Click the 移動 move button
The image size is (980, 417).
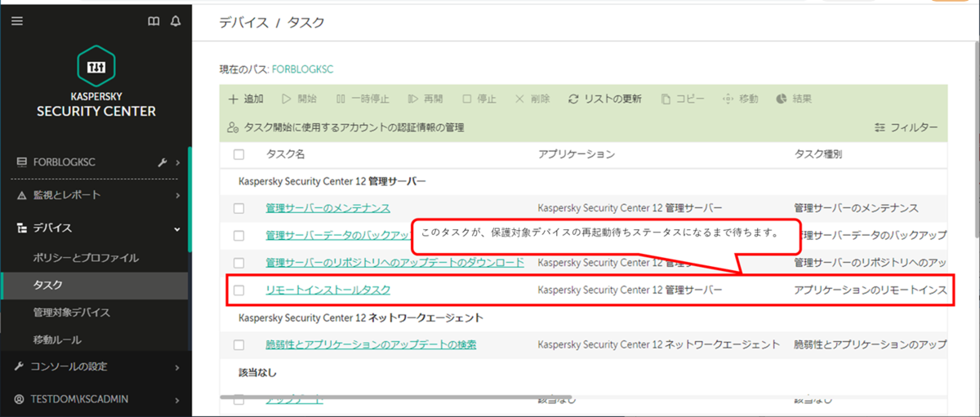(x=741, y=99)
